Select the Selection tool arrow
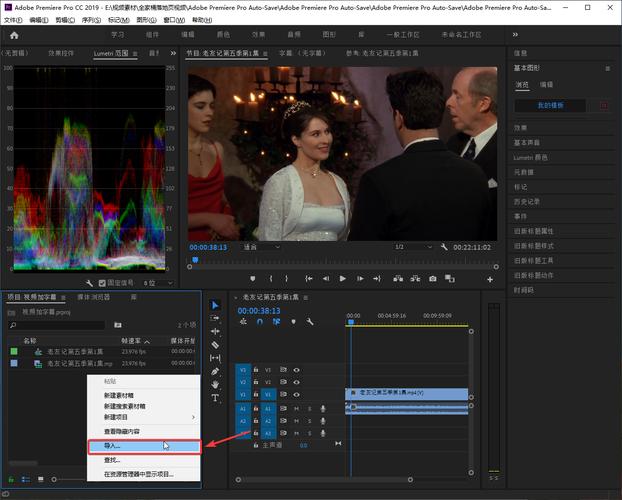622x500 pixels. (x=215, y=305)
